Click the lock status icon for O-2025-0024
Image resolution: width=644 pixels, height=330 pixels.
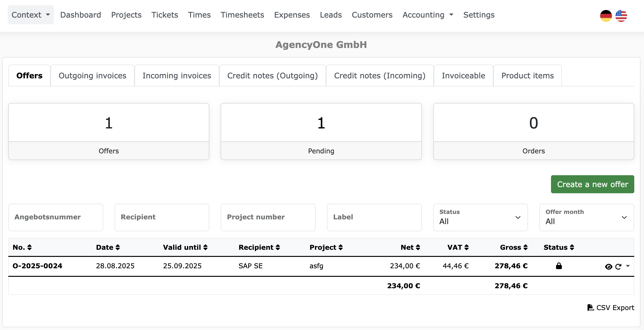pyautogui.click(x=559, y=266)
